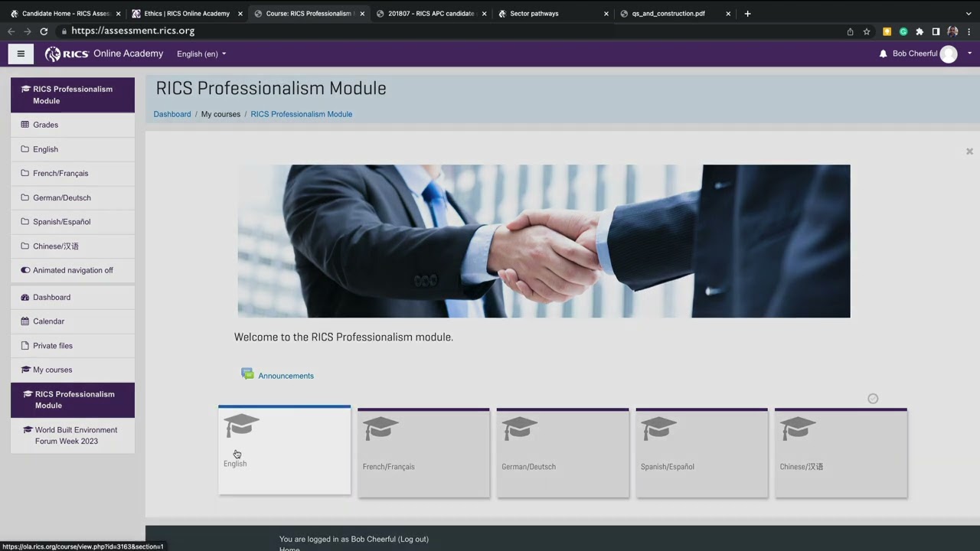Switch to Ethics | RICS Online Academy tab

click(x=187, y=13)
